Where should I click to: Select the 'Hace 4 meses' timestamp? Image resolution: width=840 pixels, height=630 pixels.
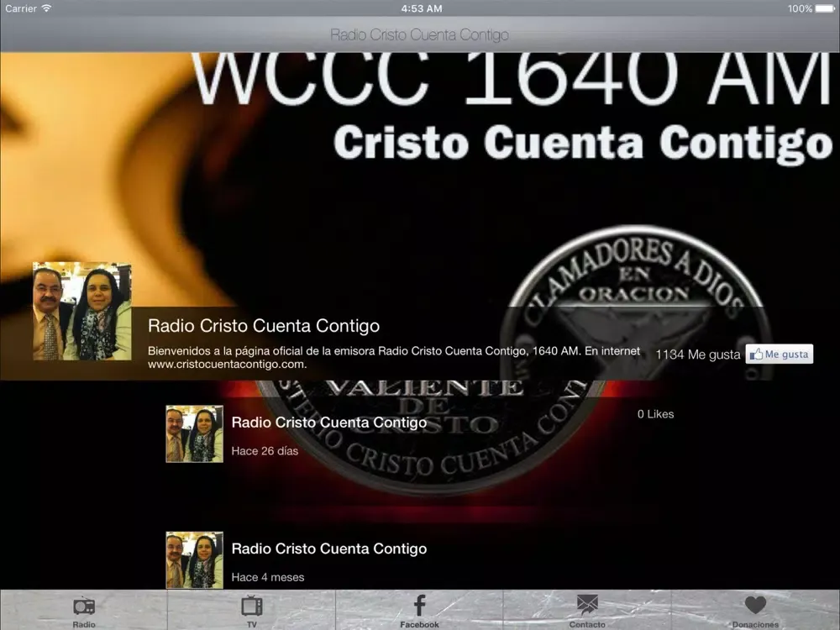coord(268,578)
